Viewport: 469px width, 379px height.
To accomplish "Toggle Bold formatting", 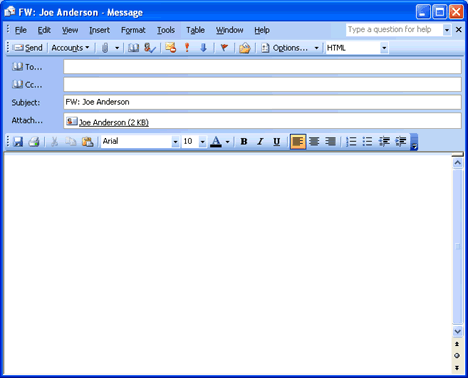I will (x=244, y=142).
